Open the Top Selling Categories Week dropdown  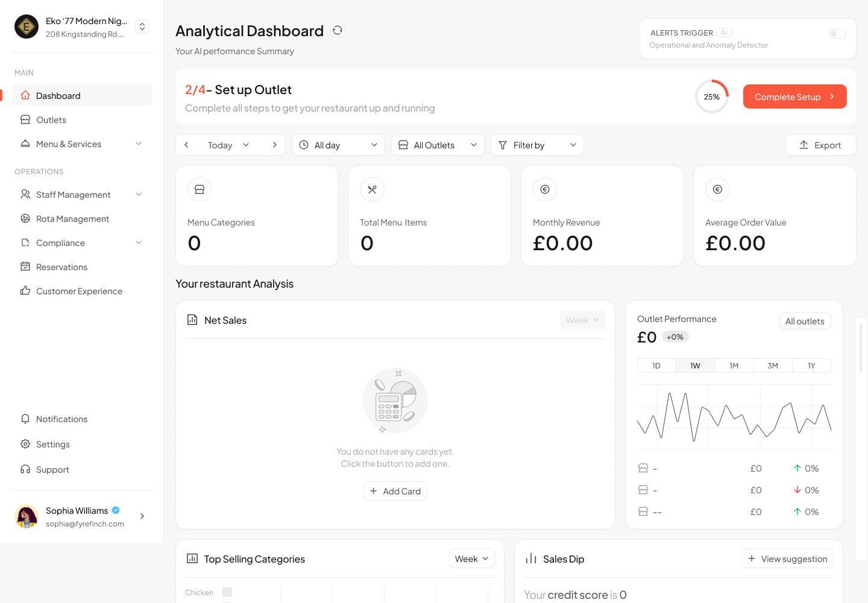[x=472, y=558]
